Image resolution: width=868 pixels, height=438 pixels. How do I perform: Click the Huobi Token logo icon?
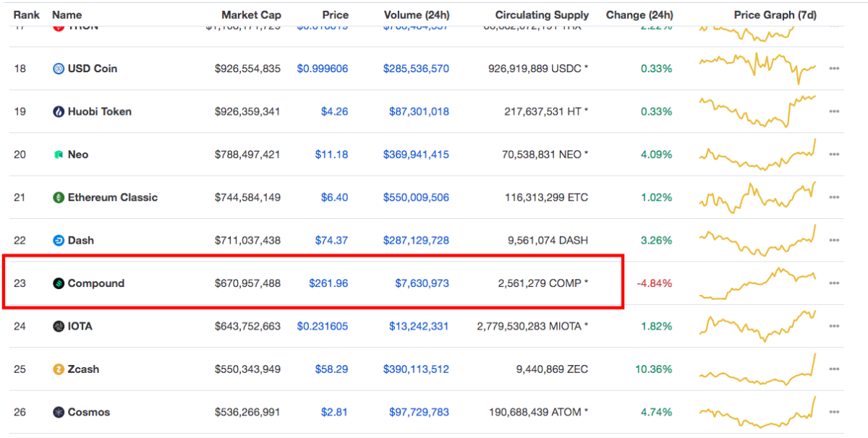[x=59, y=112]
